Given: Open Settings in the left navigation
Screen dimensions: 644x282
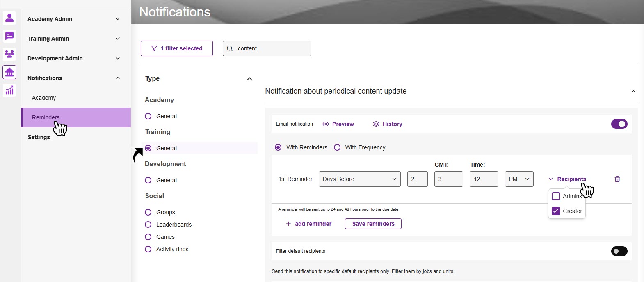Looking at the screenshot, I should pos(39,137).
